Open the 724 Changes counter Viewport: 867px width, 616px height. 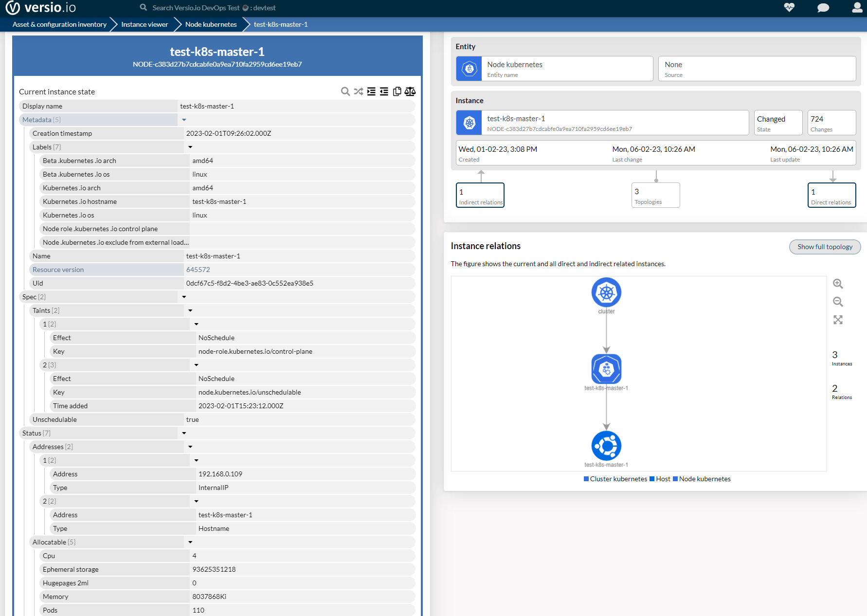(831, 123)
